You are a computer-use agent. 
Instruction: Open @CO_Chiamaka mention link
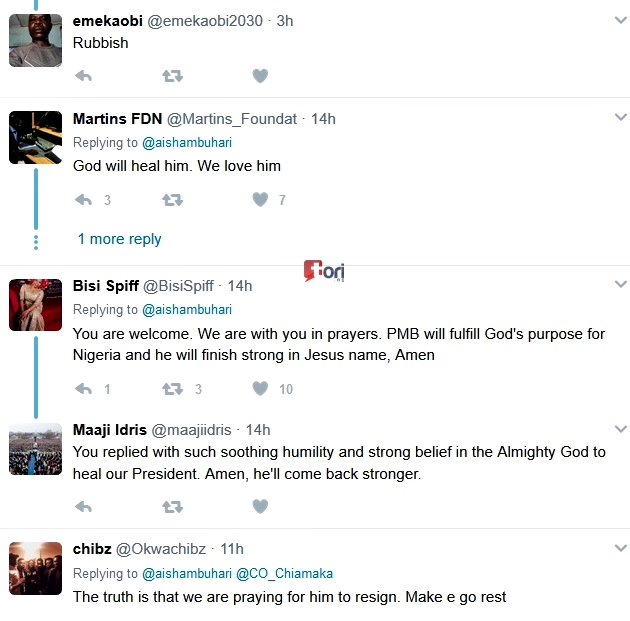(x=284, y=574)
